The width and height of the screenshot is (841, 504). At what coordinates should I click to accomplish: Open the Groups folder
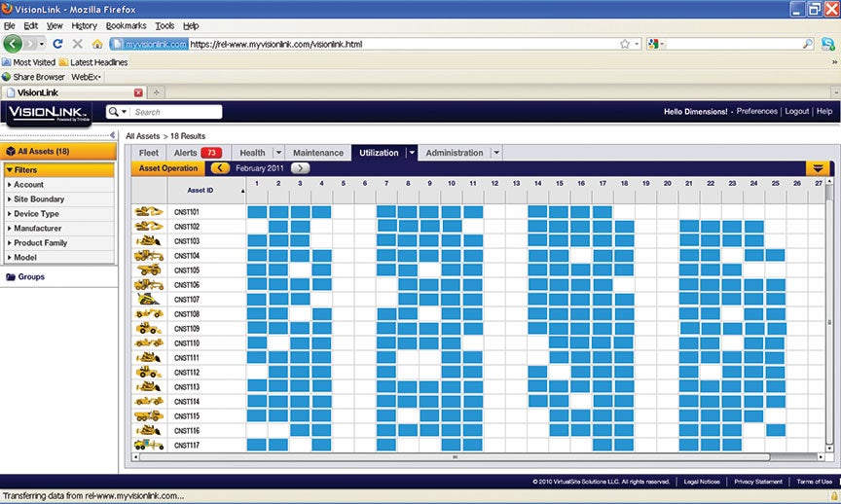(25, 276)
